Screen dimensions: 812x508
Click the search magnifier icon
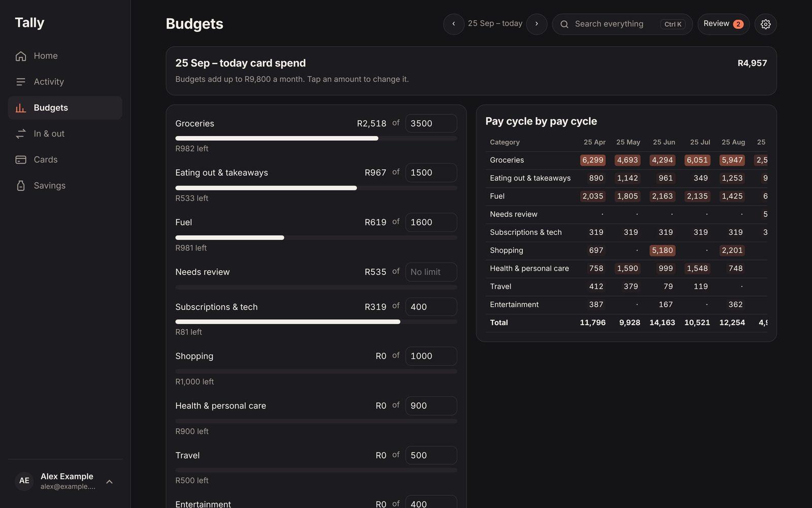pyautogui.click(x=564, y=24)
